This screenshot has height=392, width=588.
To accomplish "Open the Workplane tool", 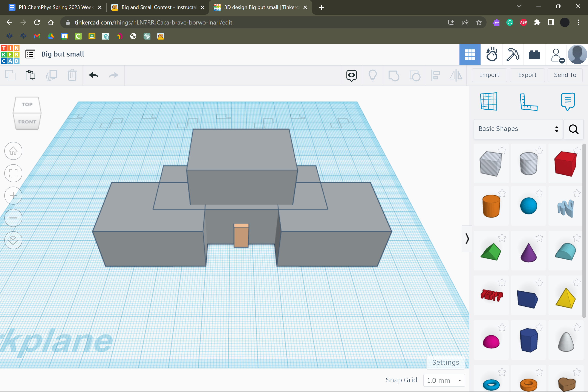I will [x=489, y=101].
